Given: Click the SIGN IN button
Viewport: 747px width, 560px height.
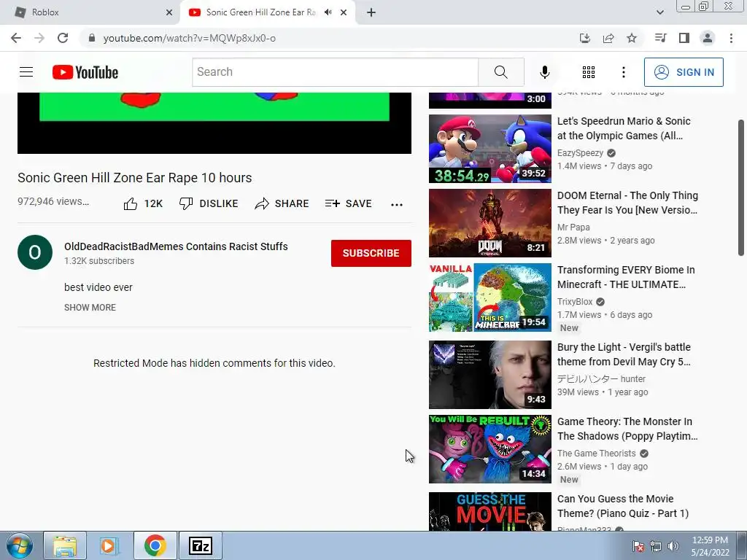Looking at the screenshot, I should click(x=684, y=72).
